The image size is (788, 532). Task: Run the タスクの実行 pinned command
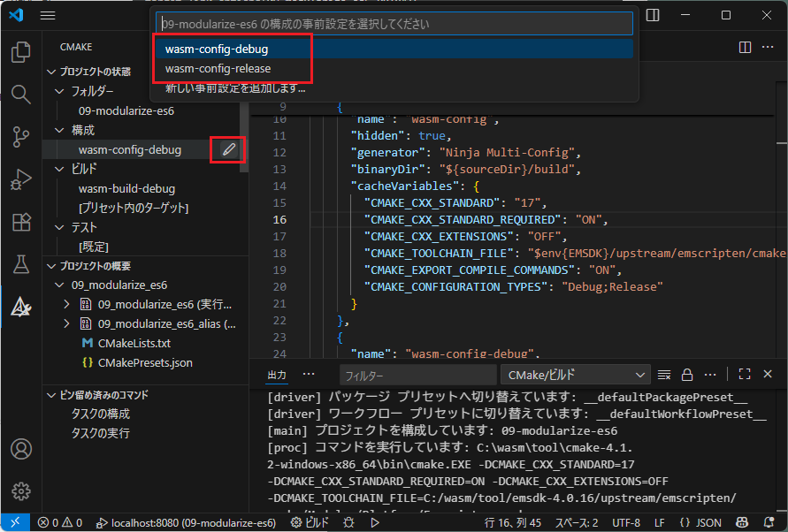click(x=101, y=433)
